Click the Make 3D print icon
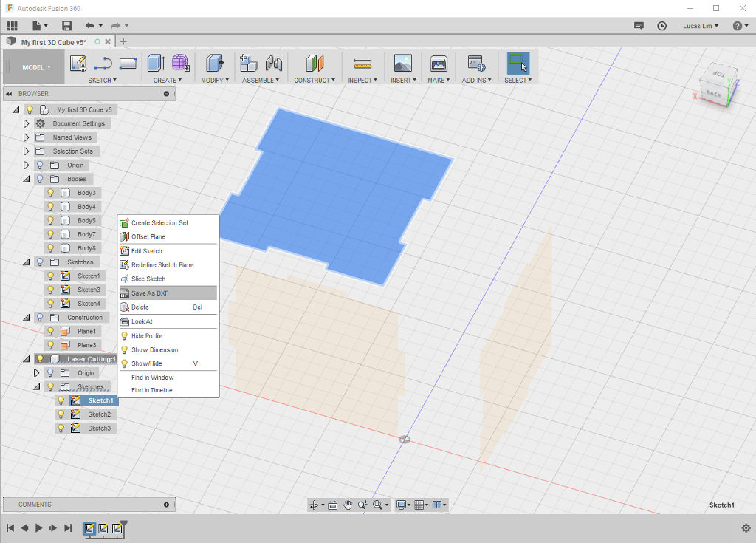This screenshot has height=543, width=756. tap(439, 64)
